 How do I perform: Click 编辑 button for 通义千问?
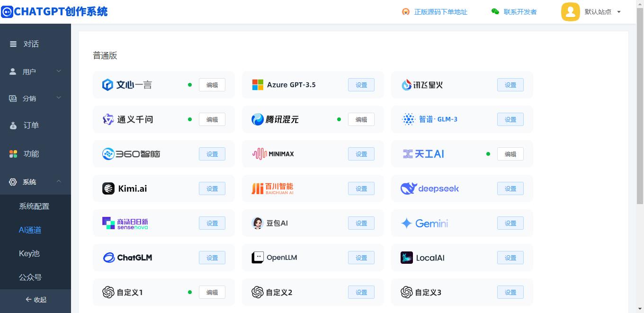click(212, 120)
